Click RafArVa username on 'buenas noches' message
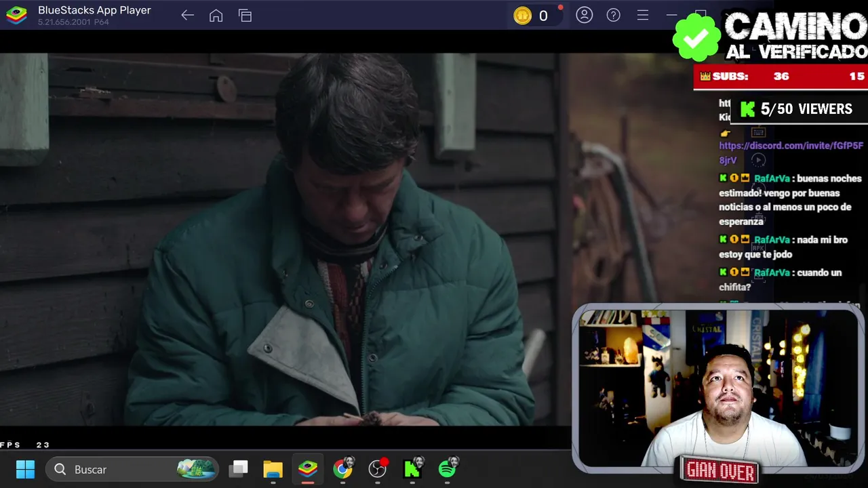This screenshot has height=488, width=868. pyautogui.click(x=772, y=178)
